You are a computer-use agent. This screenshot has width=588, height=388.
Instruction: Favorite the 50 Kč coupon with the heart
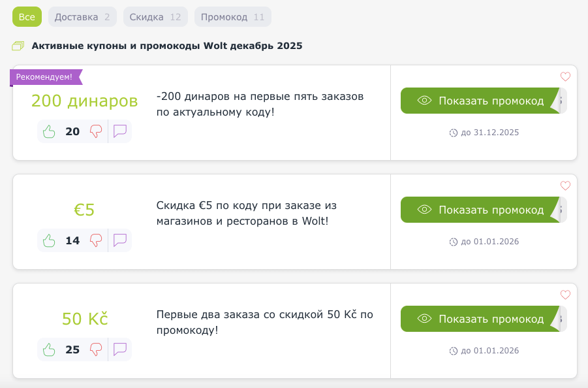(x=565, y=295)
